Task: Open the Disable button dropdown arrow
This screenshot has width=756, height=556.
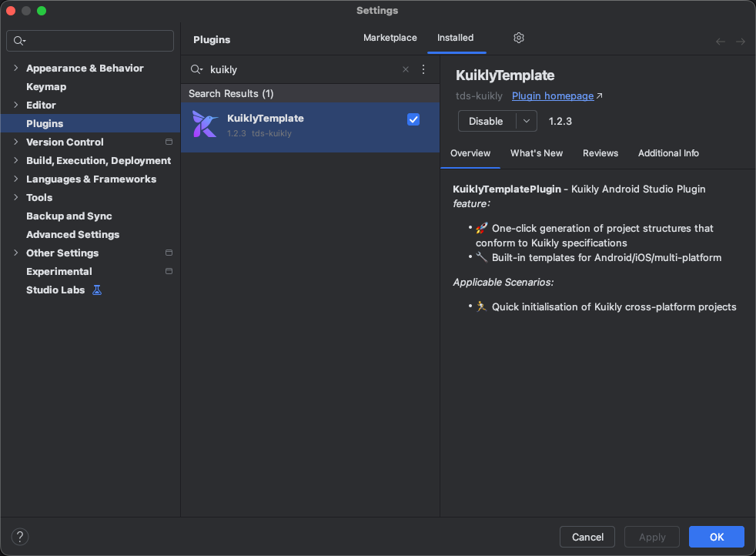Action: tap(527, 121)
